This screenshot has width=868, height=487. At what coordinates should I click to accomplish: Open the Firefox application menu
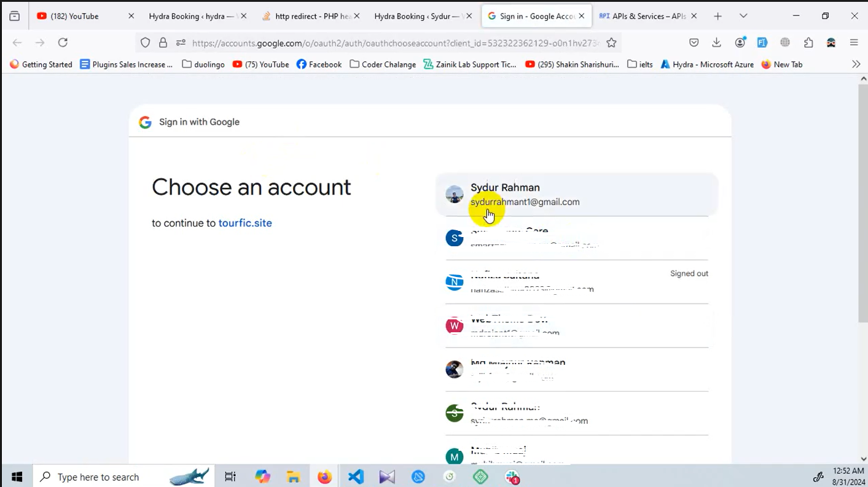click(x=854, y=42)
